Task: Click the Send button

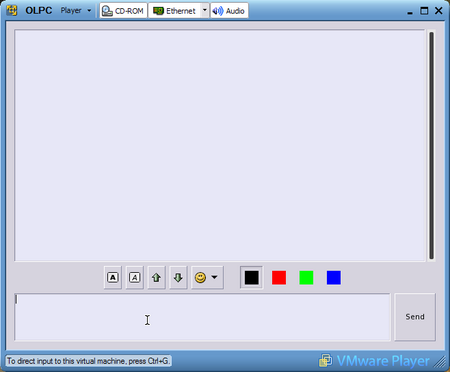Action: click(x=415, y=317)
